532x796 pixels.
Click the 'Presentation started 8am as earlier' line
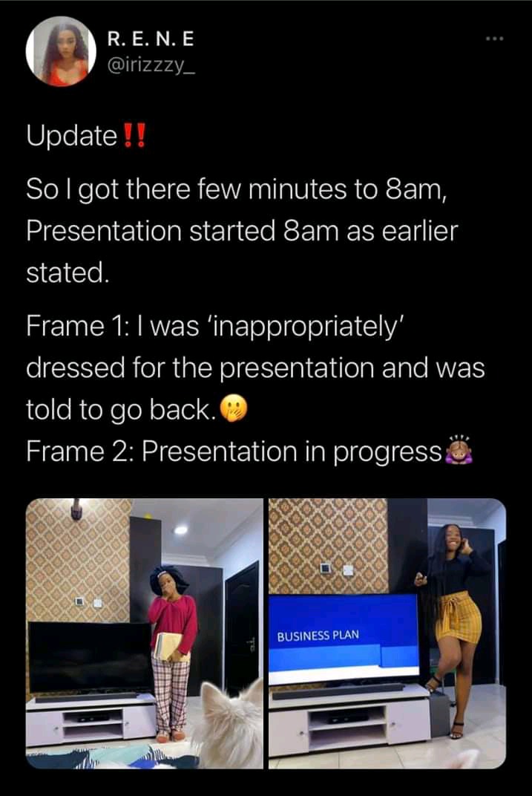[242, 231]
